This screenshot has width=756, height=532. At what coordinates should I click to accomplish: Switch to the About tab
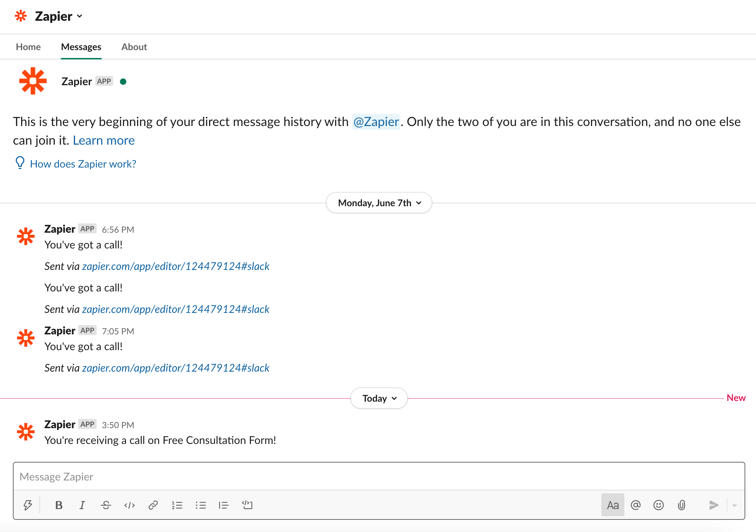(134, 47)
